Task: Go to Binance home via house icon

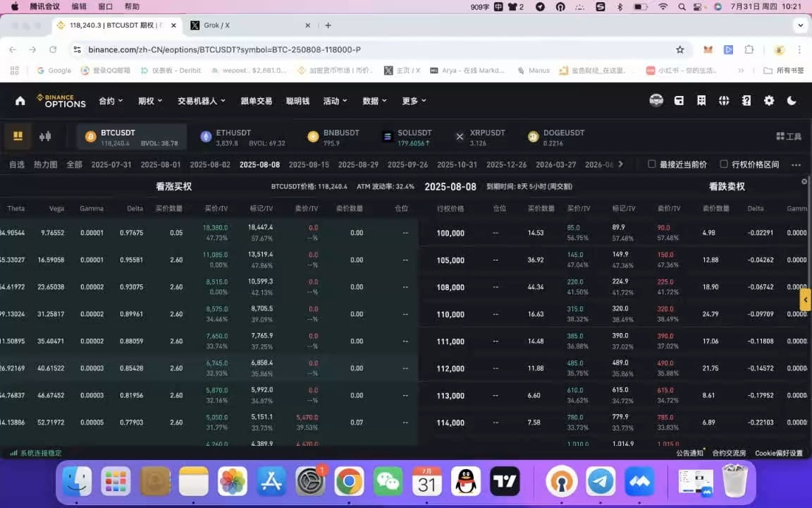Action: tap(20, 101)
